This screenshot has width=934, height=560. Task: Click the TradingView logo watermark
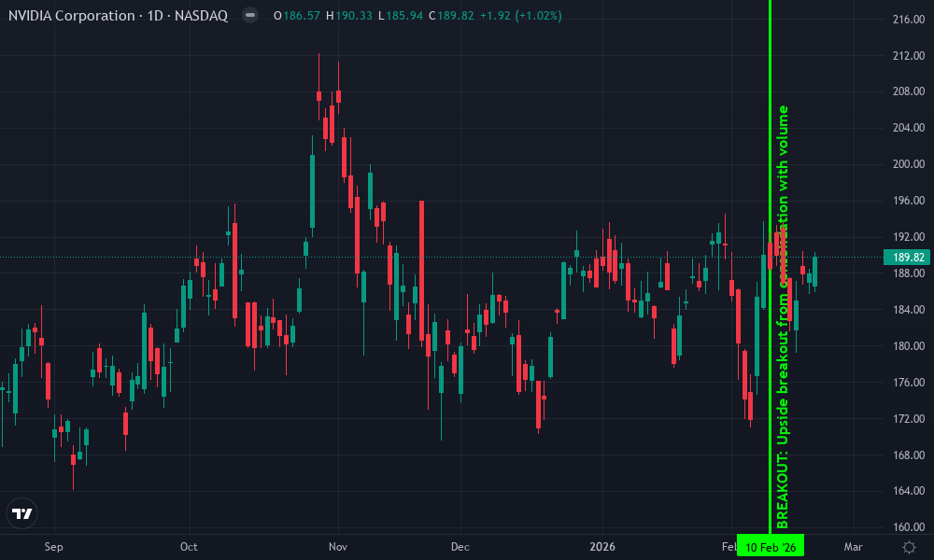[x=21, y=512]
